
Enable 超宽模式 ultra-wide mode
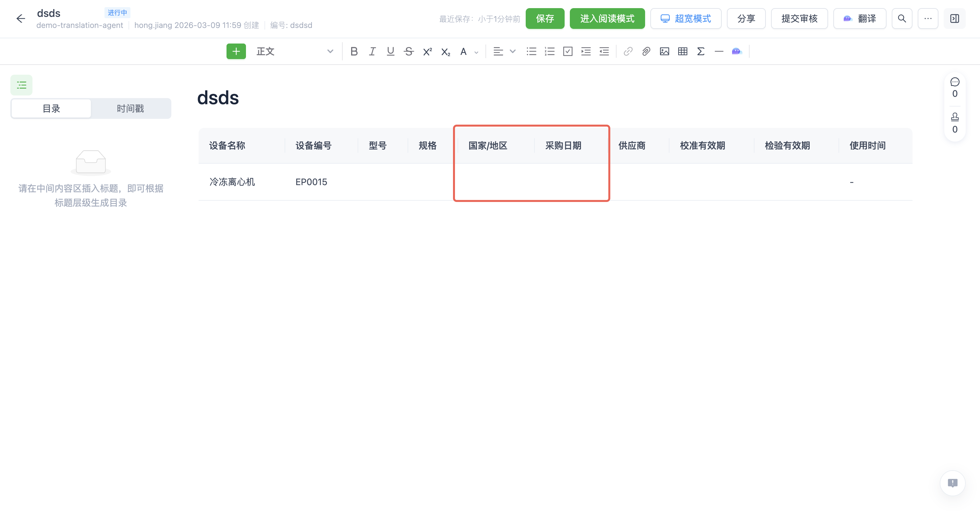tap(686, 18)
